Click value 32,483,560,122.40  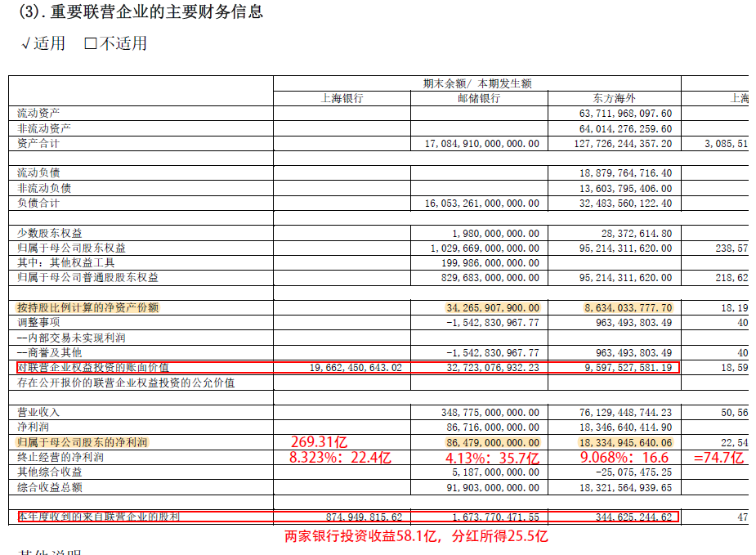(625, 204)
